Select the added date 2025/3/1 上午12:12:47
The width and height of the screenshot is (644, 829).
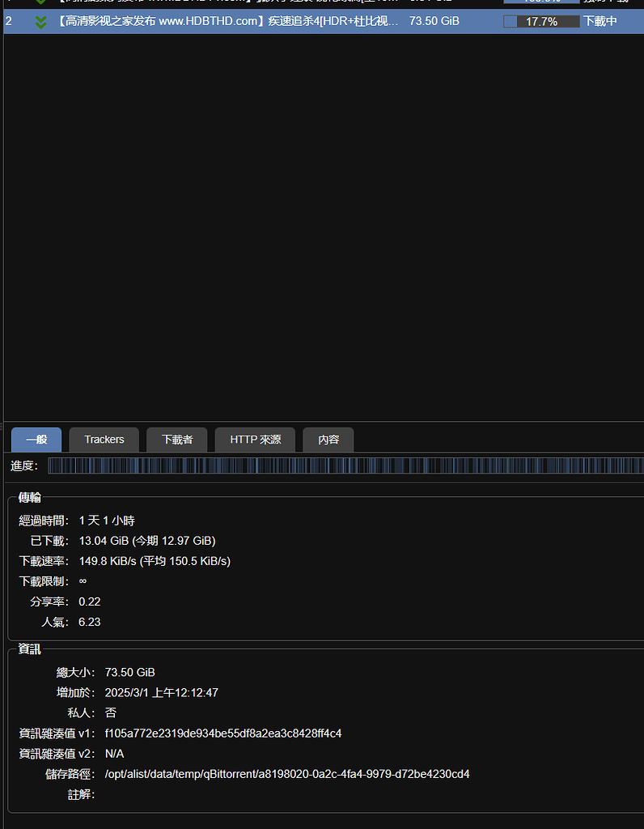(x=161, y=693)
